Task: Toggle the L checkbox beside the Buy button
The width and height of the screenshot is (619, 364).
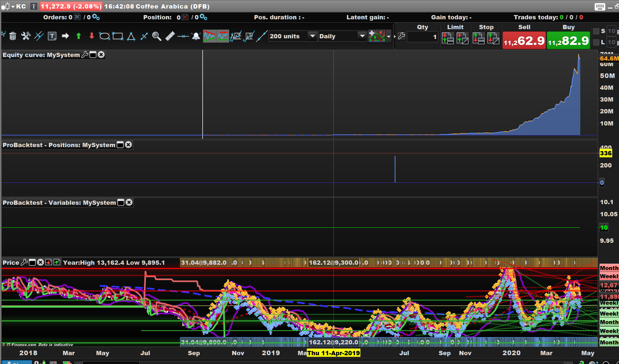Action: [596, 42]
